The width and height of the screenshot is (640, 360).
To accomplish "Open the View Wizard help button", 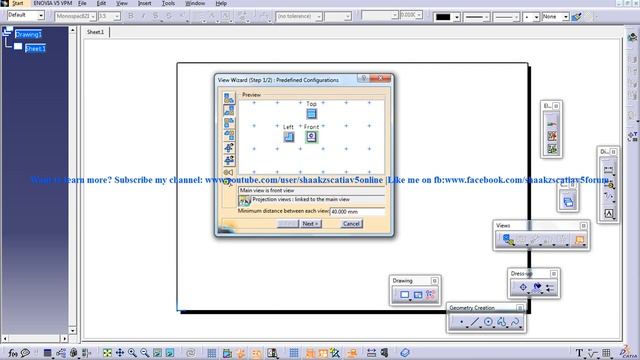I will (363, 78).
